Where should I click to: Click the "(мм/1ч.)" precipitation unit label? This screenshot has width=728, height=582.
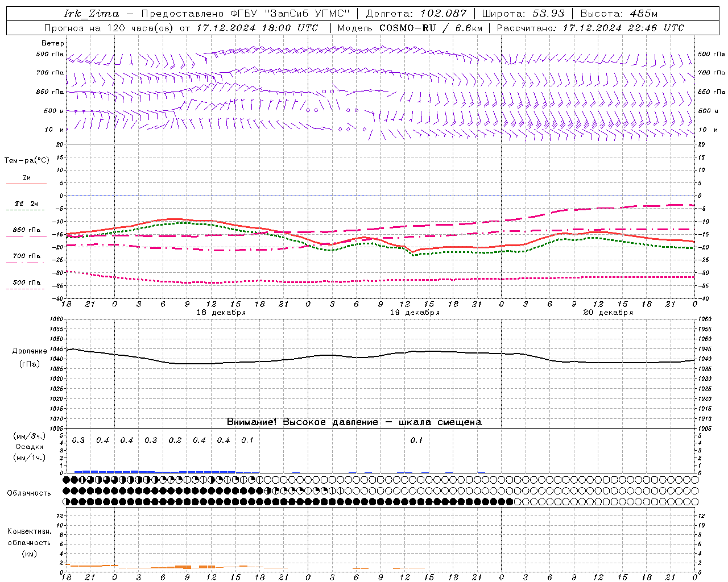[x=30, y=458]
